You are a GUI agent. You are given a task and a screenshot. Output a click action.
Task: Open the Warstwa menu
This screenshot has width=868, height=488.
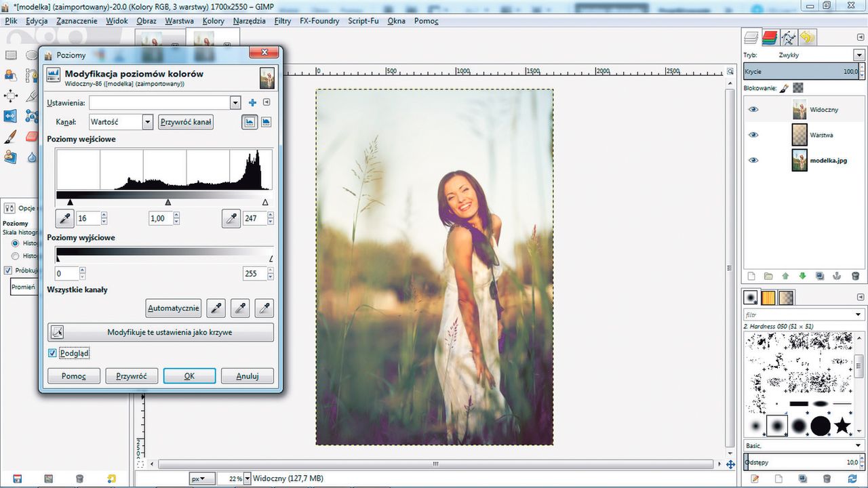pyautogui.click(x=180, y=21)
